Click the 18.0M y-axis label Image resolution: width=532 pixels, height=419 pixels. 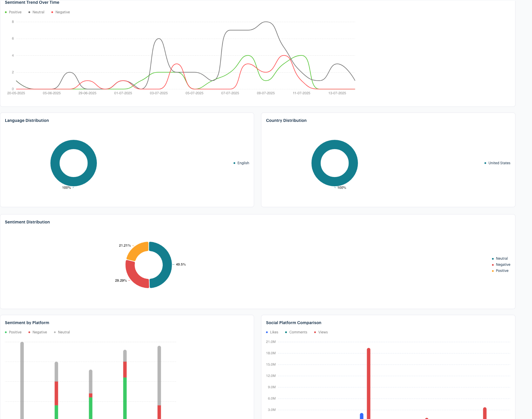tap(271, 353)
